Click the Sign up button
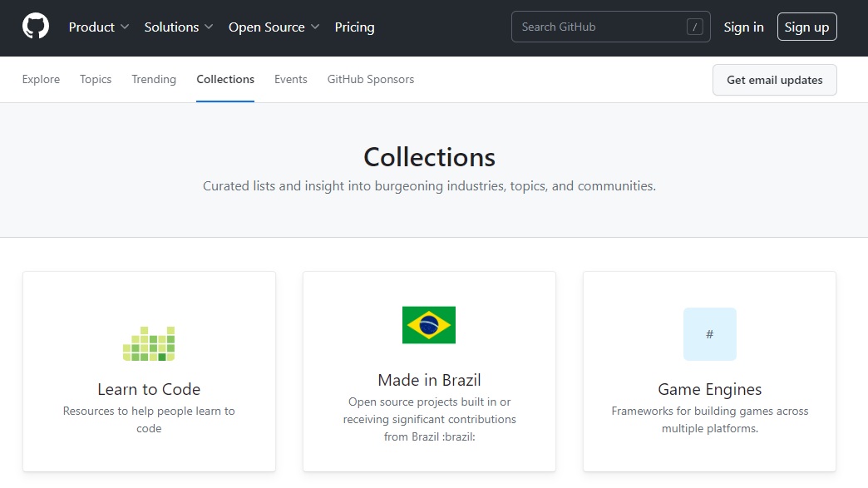 pos(806,27)
